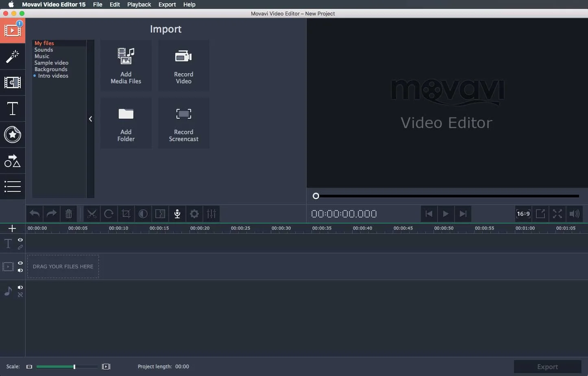
Task: Mute the video track
Action: (20, 270)
